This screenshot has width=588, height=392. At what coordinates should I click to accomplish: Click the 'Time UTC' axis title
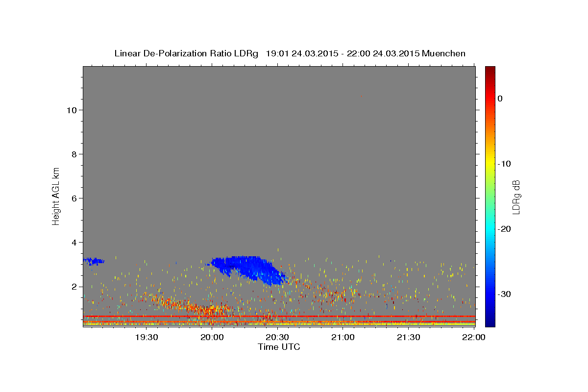pos(279,347)
